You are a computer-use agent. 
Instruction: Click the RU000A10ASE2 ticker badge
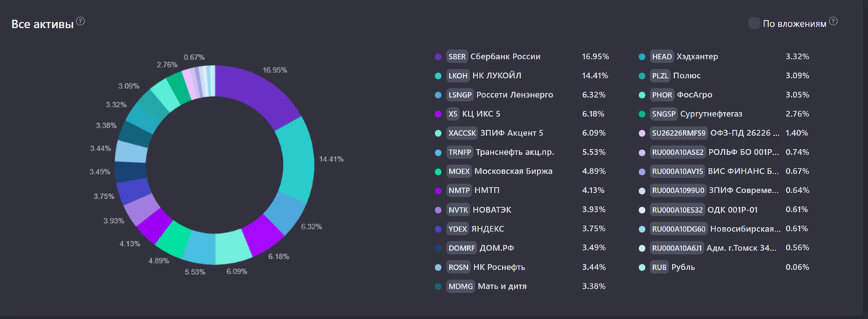click(678, 152)
